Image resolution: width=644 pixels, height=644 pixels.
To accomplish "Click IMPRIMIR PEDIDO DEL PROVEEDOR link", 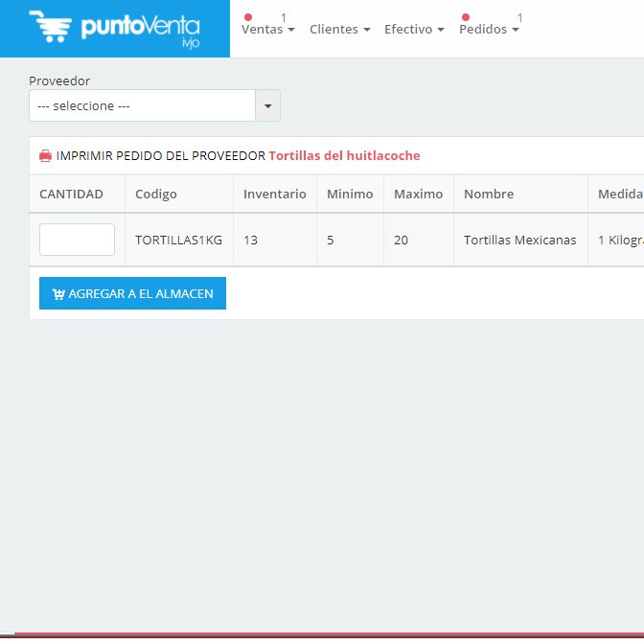I will click(161, 155).
